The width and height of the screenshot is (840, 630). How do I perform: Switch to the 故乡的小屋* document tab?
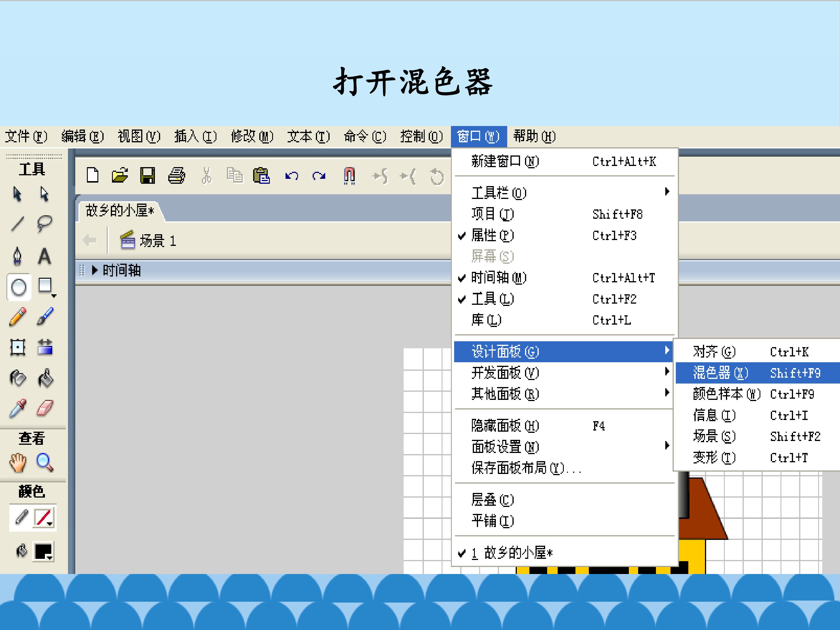[x=120, y=210]
